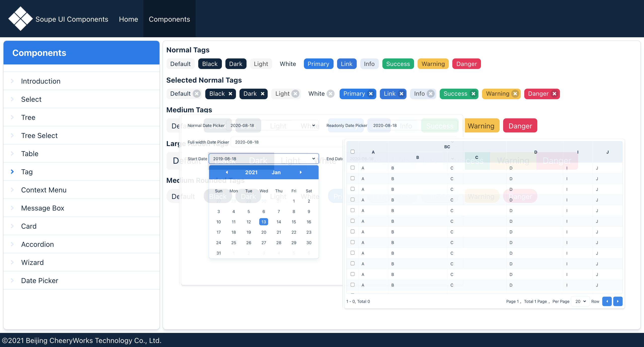Expand the Tag sidebar item chevron
644x347 pixels.
(12, 171)
